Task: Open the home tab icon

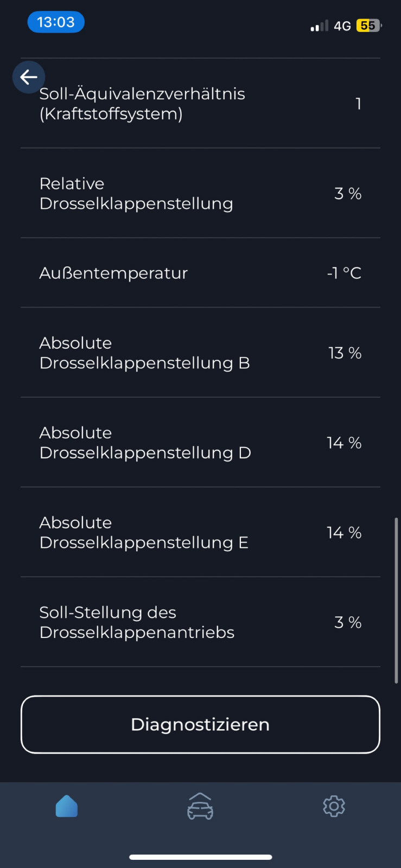Action: (x=67, y=806)
